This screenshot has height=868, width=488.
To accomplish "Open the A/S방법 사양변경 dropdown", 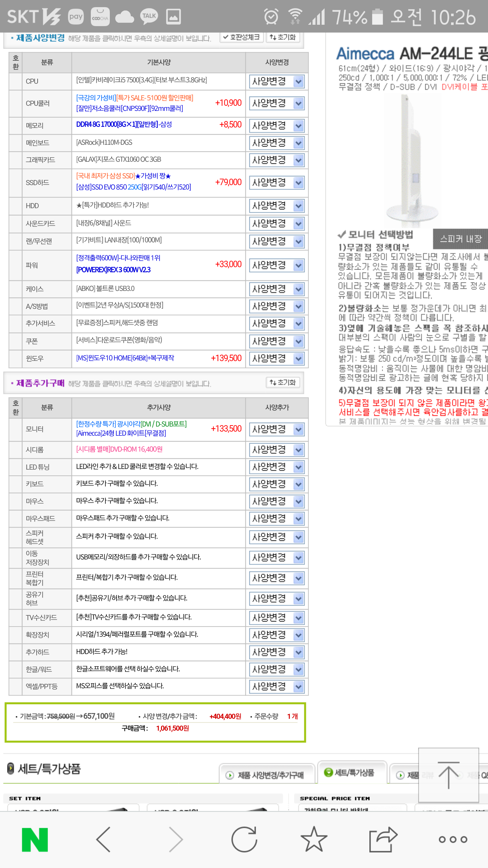I will (x=277, y=307).
